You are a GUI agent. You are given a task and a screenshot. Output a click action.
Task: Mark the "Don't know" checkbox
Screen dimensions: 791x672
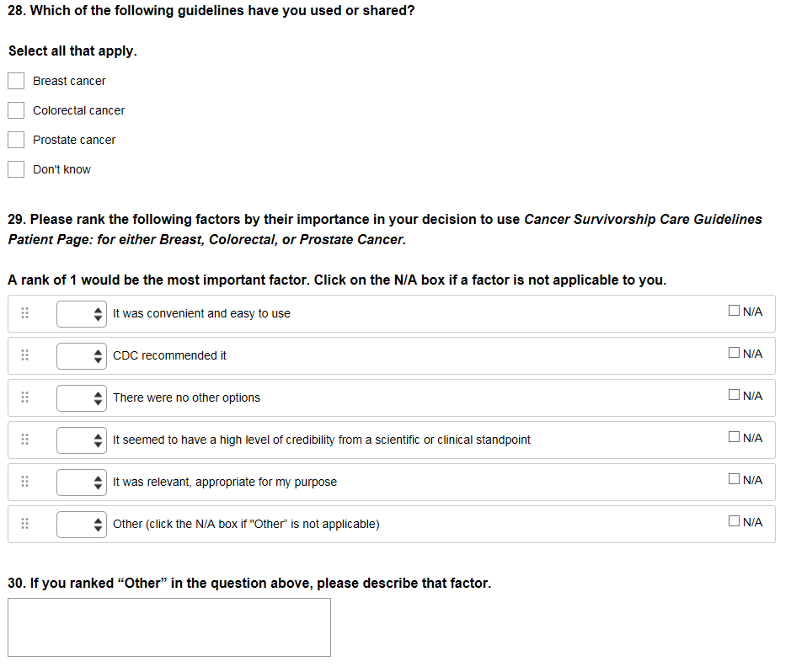(16, 169)
